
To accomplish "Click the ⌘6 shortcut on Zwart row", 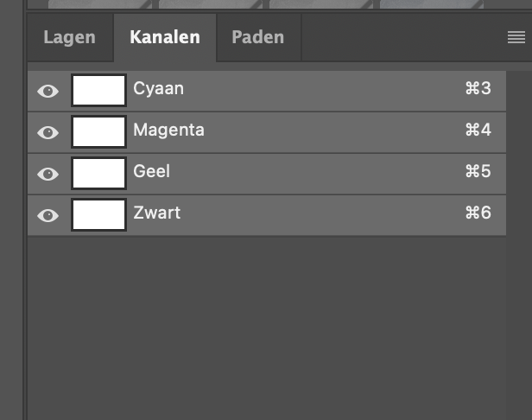I will (x=478, y=213).
